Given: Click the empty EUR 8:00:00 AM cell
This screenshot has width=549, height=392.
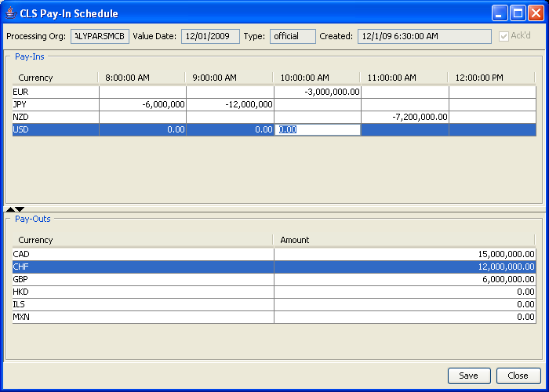Looking at the screenshot, I should 143,92.
